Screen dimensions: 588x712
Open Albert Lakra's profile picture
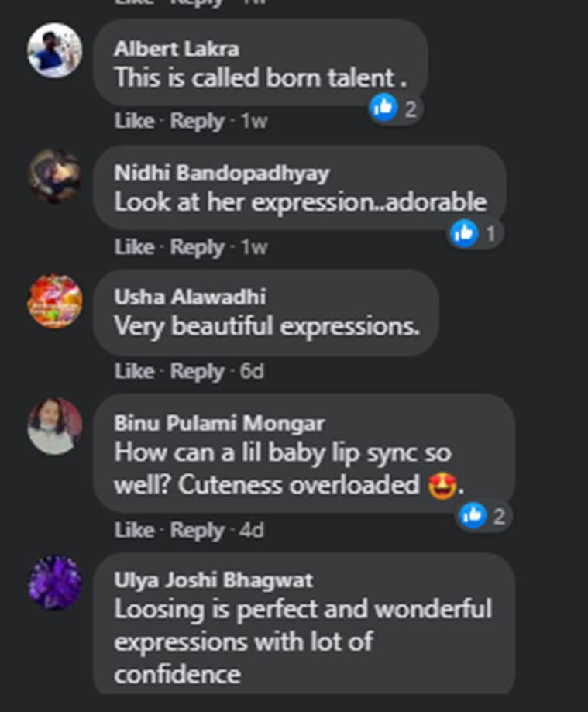click(x=55, y=50)
